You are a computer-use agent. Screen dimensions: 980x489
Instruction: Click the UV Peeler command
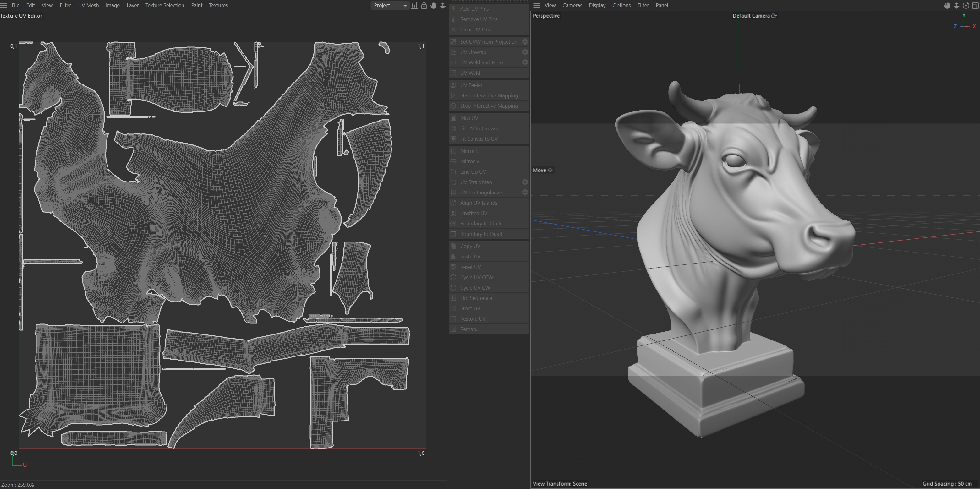click(471, 85)
